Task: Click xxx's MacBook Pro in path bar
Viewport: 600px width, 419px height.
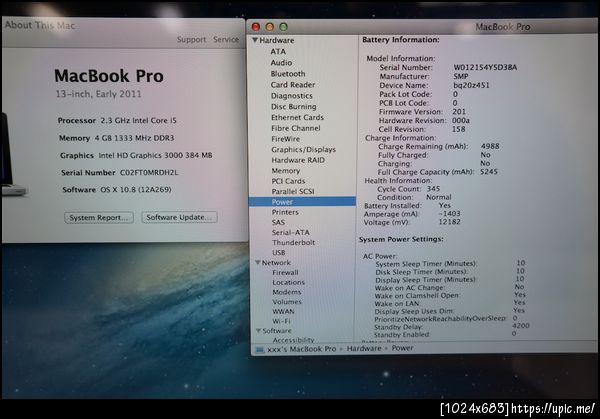Action: pyautogui.click(x=302, y=349)
